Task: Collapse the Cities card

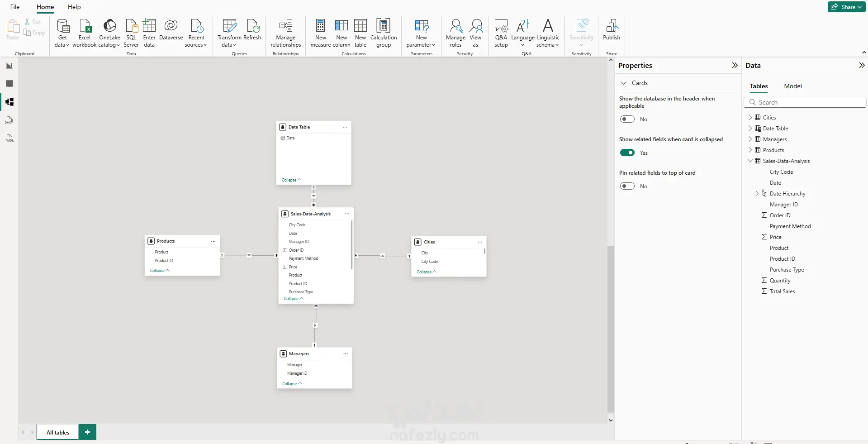Action: pyautogui.click(x=427, y=272)
